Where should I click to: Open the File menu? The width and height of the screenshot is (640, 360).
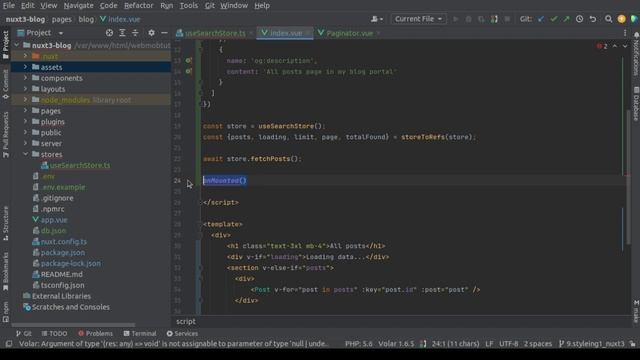tap(9, 6)
